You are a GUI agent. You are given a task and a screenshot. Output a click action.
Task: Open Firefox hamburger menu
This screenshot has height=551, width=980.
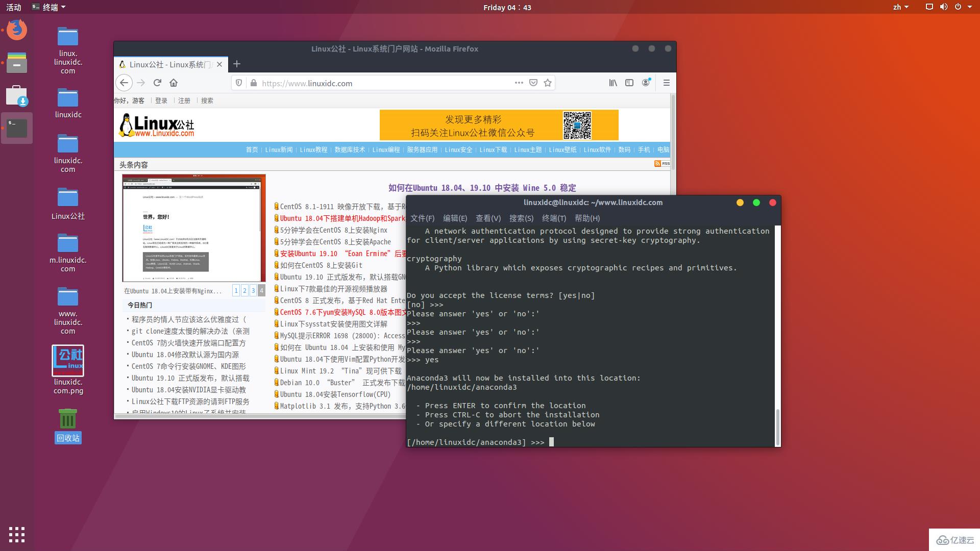click(666, 83)
